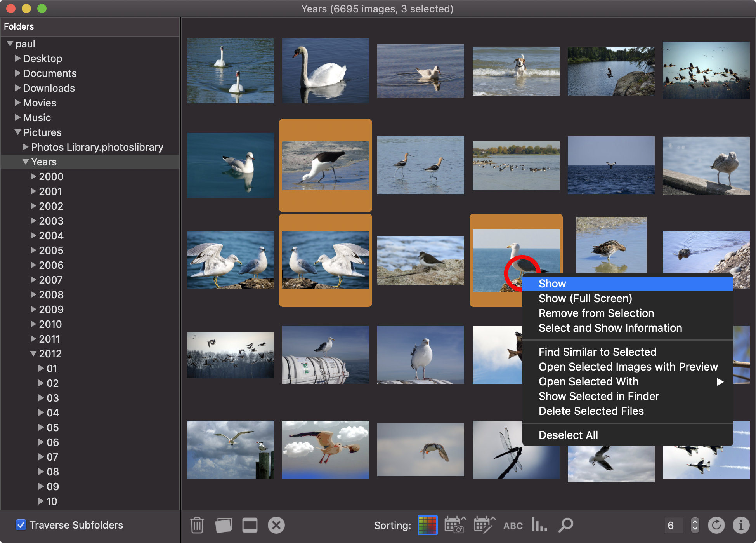Click the stacked images folder icon

click(224, 525)
